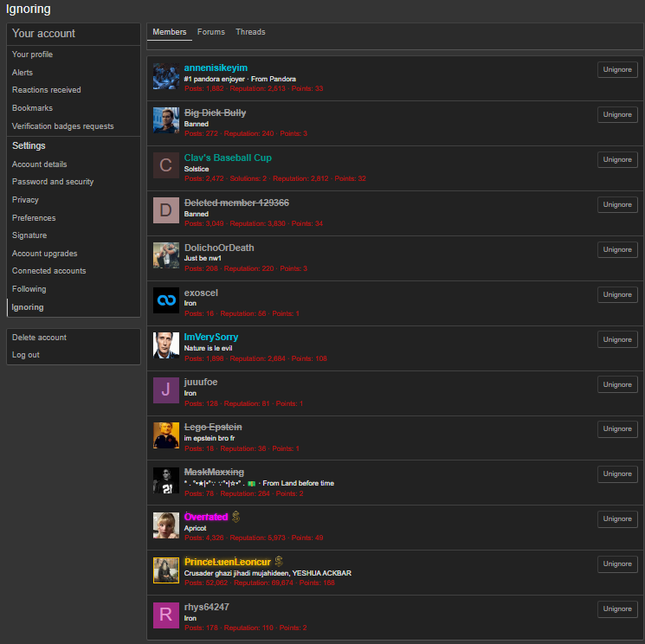This screenshot has height=644, width=645.
Task: Select the Members tab
Action: (170, 32)
